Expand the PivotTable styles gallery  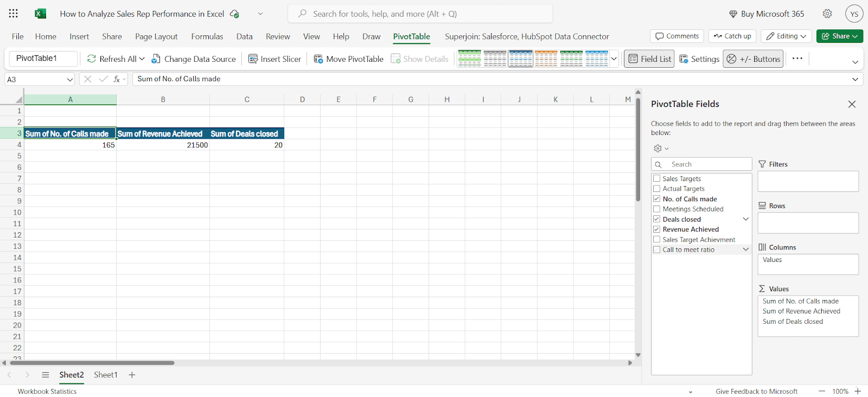614,59
